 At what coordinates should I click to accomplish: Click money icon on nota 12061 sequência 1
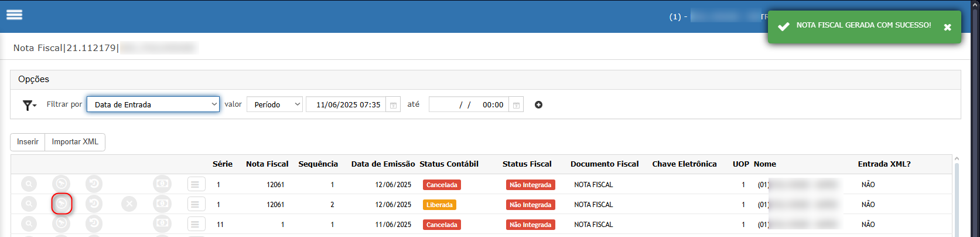click(x=162, y=184)
